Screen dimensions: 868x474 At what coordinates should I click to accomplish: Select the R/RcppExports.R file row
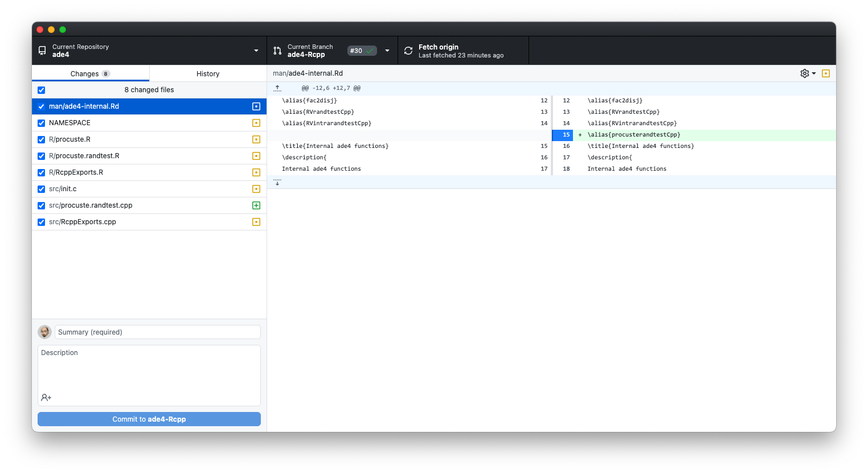coord(149,172)
